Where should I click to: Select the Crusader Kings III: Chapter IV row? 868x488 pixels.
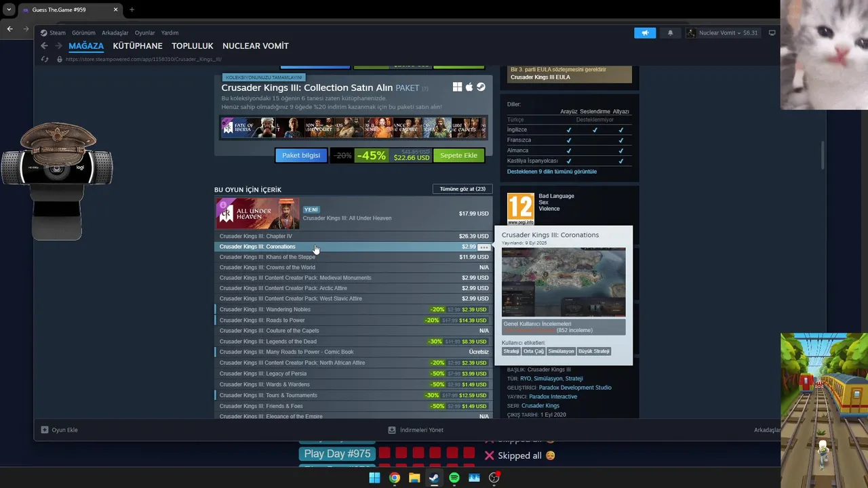353,237
